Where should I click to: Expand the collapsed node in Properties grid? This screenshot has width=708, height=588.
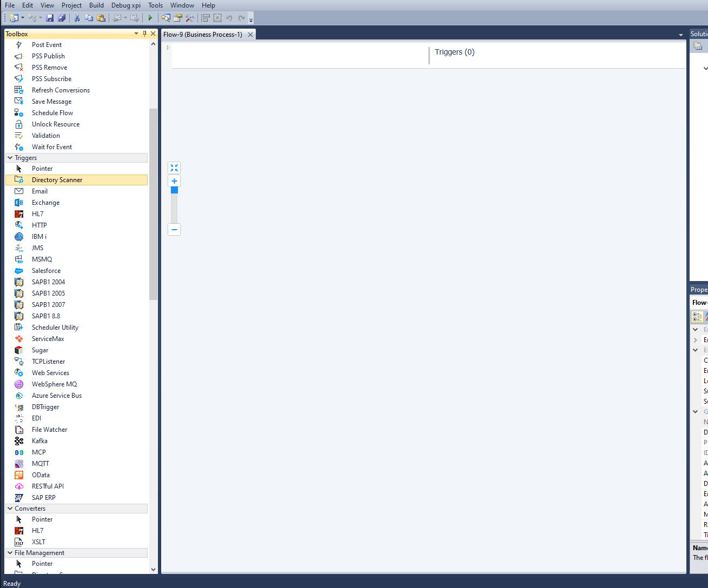tap(696, 340)
